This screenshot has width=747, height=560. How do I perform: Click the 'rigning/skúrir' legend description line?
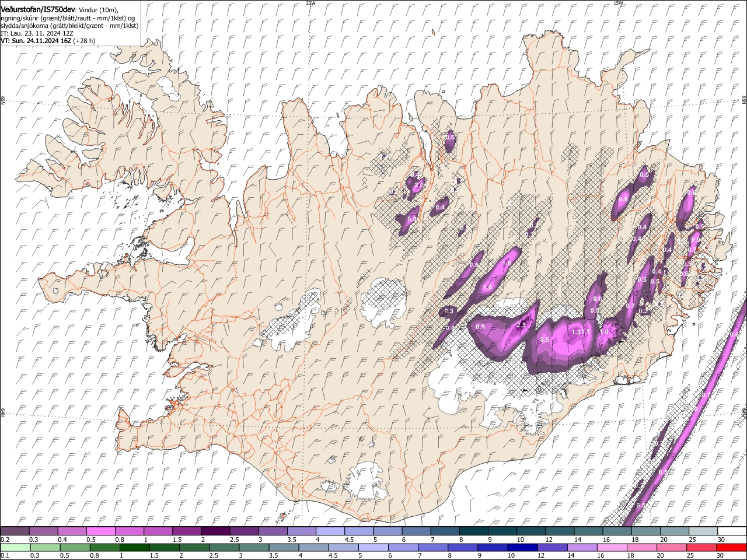click(68, 18)
